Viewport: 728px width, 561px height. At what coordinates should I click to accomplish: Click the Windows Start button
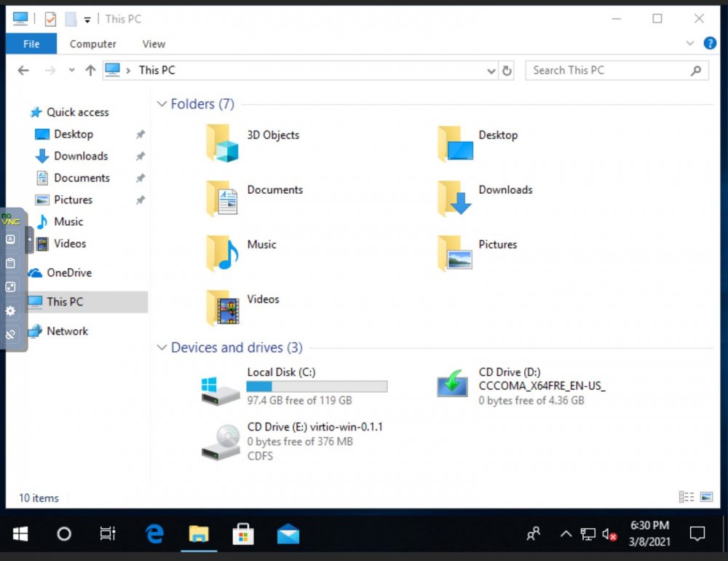tap(20, 533)
